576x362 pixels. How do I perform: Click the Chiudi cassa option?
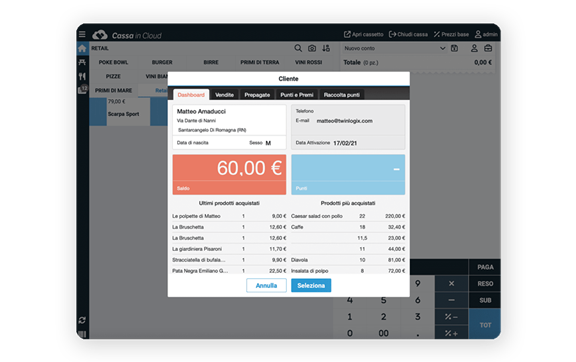[x=408, y=34]
